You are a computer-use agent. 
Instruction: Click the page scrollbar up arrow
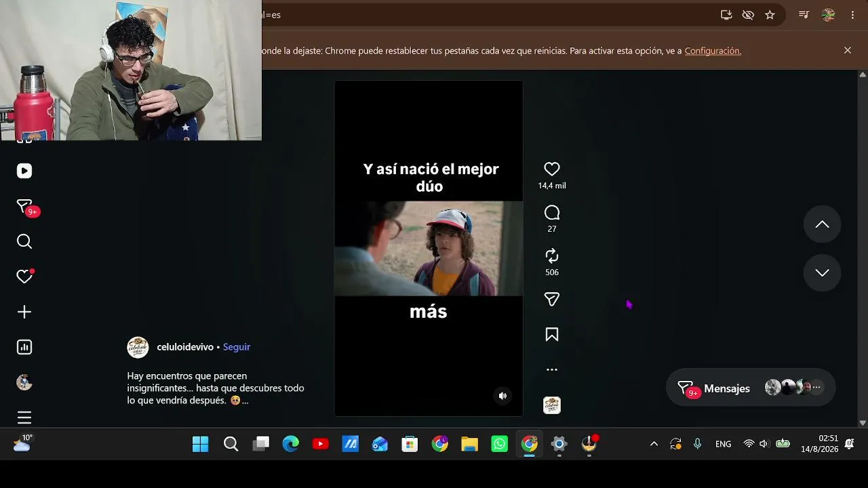click(863, 75)
